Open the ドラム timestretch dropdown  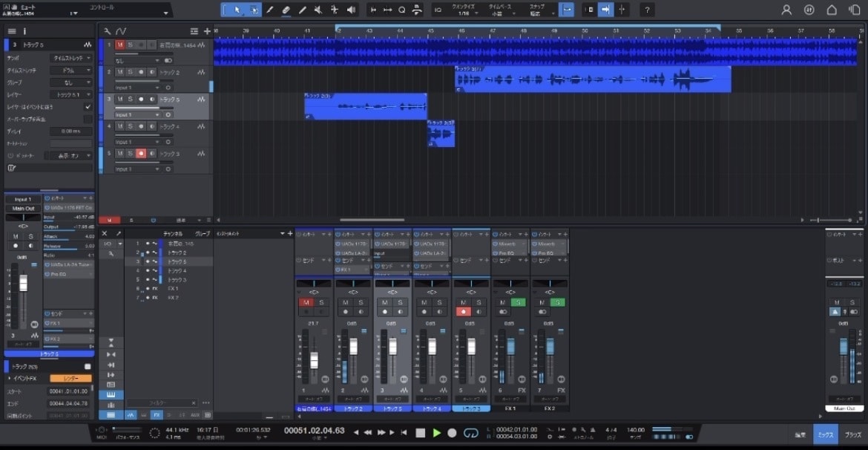pyautogui.click(x=71, y=71)
